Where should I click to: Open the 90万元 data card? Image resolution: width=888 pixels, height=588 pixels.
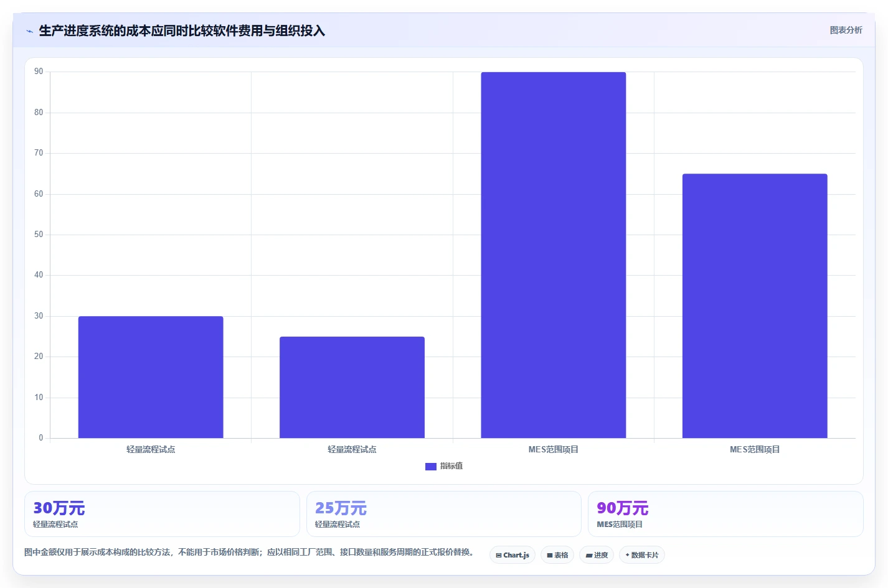[x=725, y=514]
